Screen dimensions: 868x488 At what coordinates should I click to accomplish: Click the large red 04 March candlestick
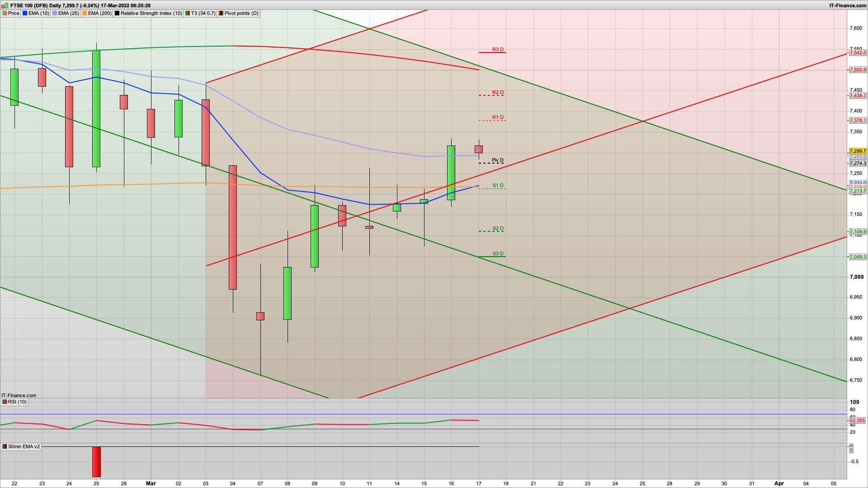pos(233,227)
